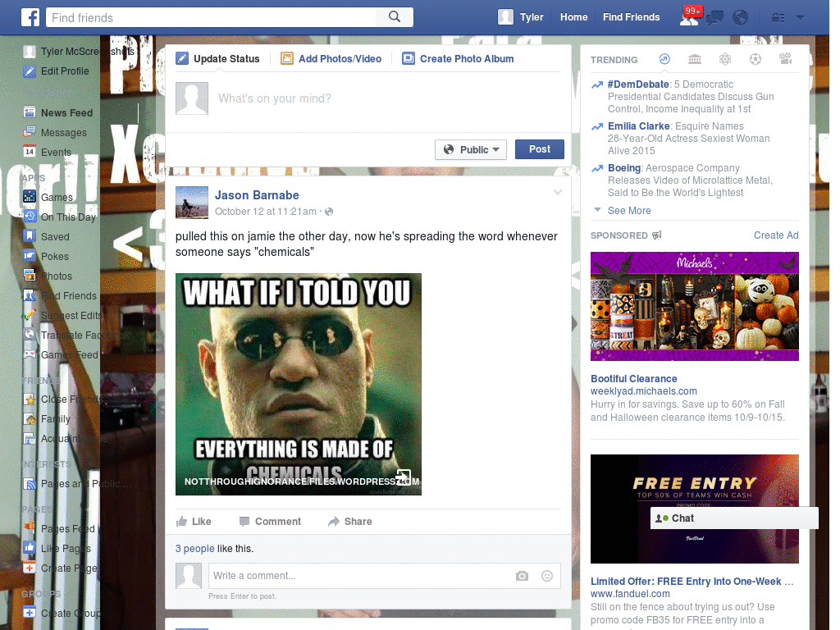Open friend requests icon with 99+ badge
The width and height of the screenshot is (840, 630).
(689, 17)
